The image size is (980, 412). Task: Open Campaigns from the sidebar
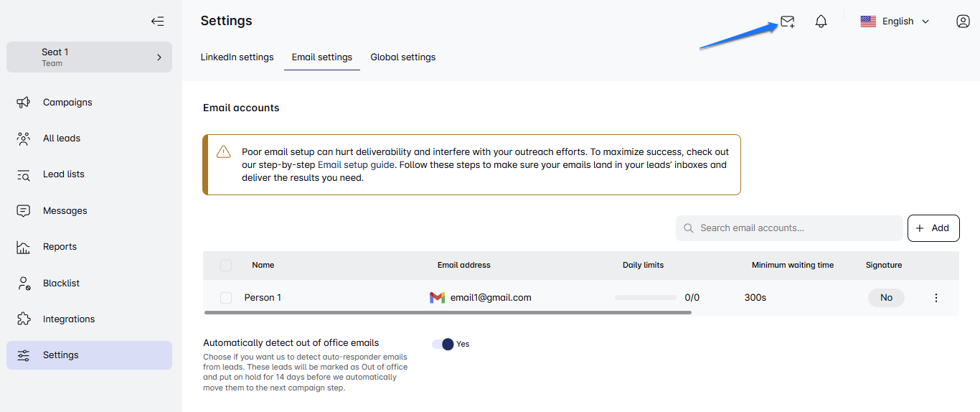67,103
